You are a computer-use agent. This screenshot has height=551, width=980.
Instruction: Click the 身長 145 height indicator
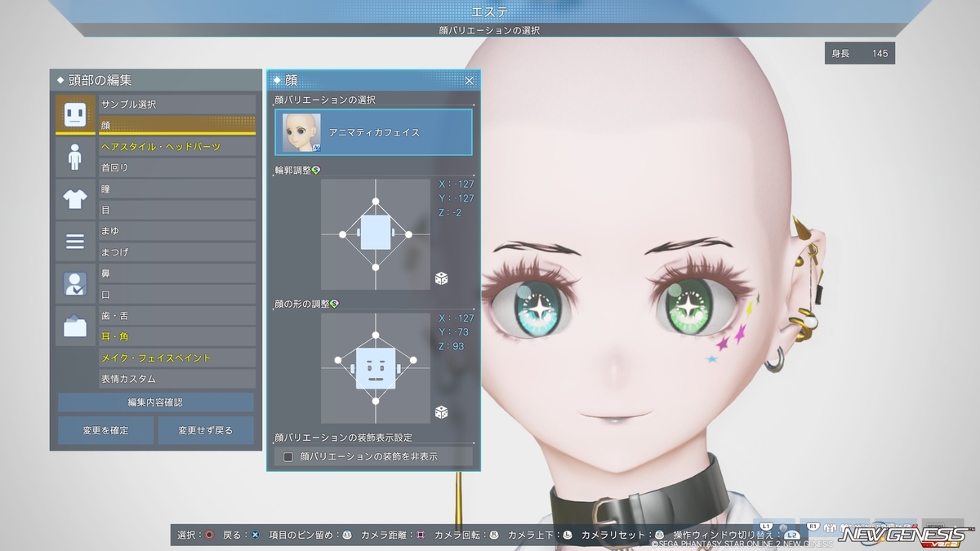point(859,53)
